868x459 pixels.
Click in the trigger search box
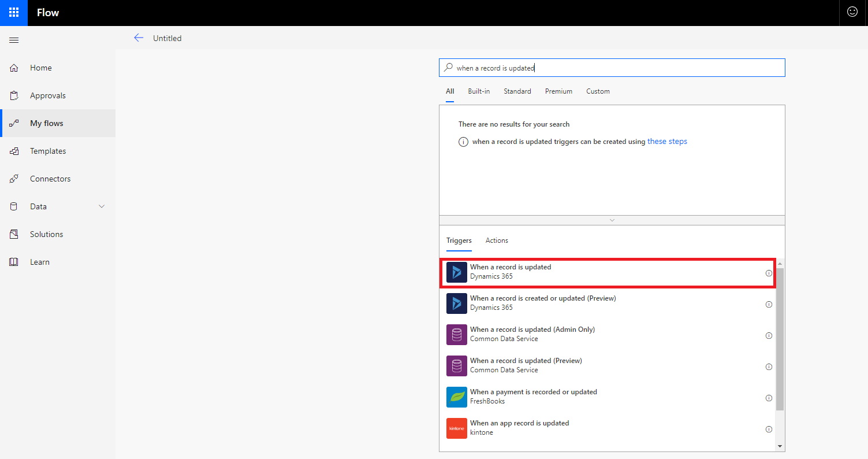(x=612, y=68)
